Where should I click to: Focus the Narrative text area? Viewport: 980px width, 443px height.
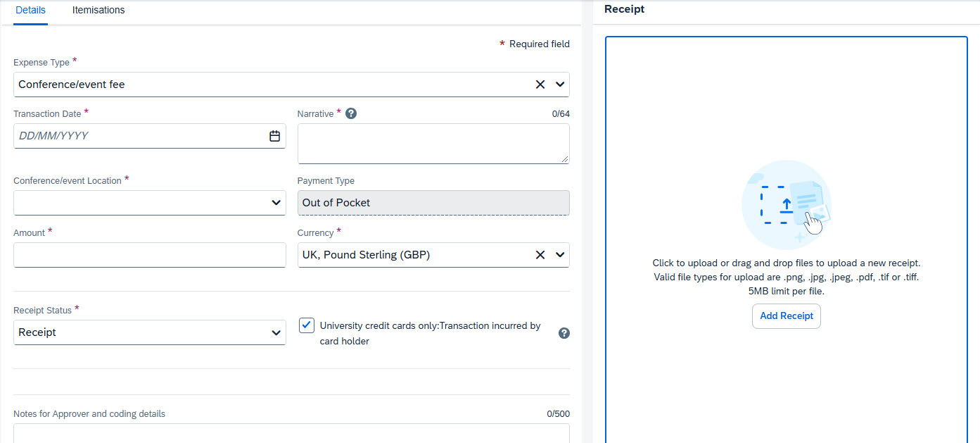[433, 144]
